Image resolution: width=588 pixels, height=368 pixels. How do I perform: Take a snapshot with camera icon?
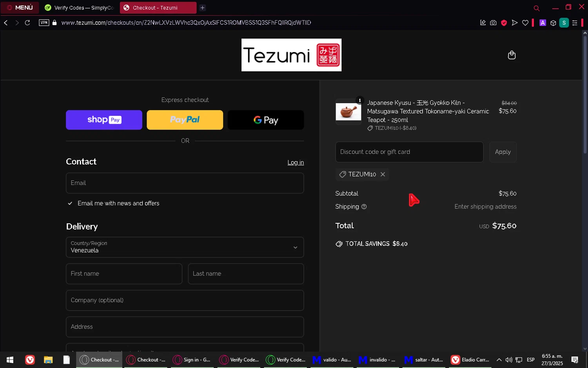tap(493, 23)
